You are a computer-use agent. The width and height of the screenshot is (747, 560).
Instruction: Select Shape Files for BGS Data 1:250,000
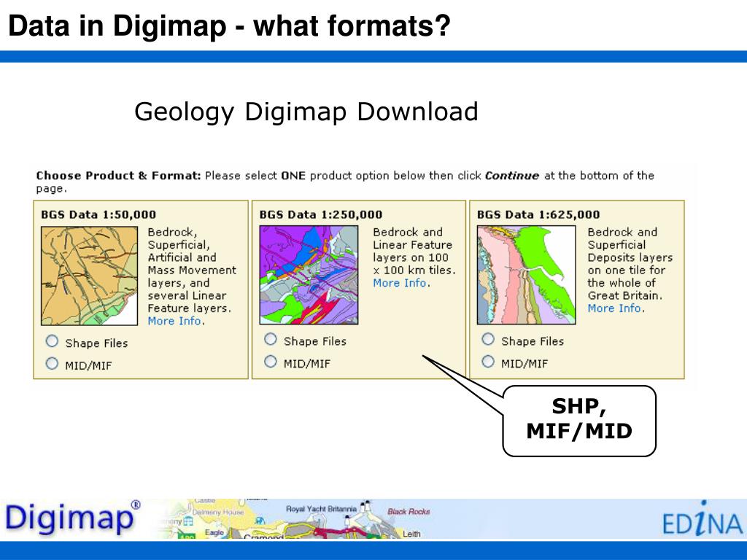point(271,340)
